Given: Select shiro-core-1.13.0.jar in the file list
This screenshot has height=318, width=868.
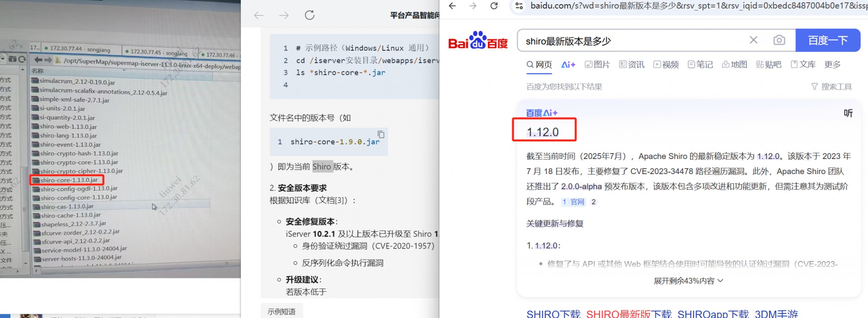Looking at the screenshot, I should coord(69,180).
